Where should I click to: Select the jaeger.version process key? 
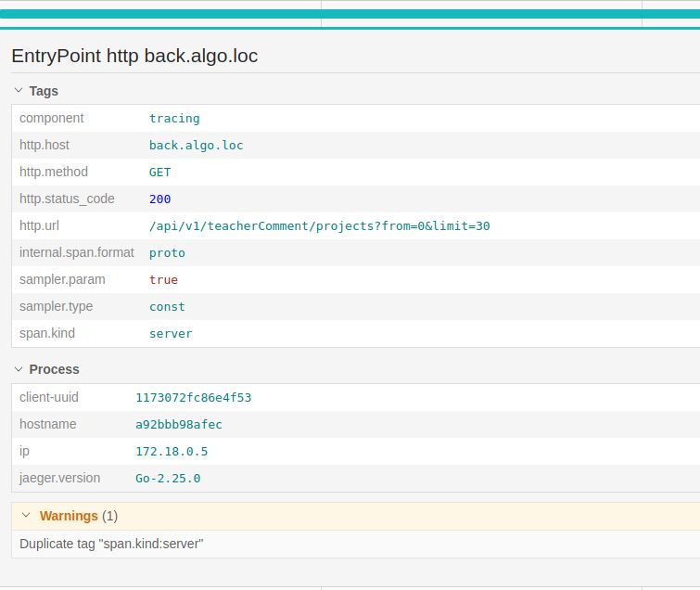59,478
